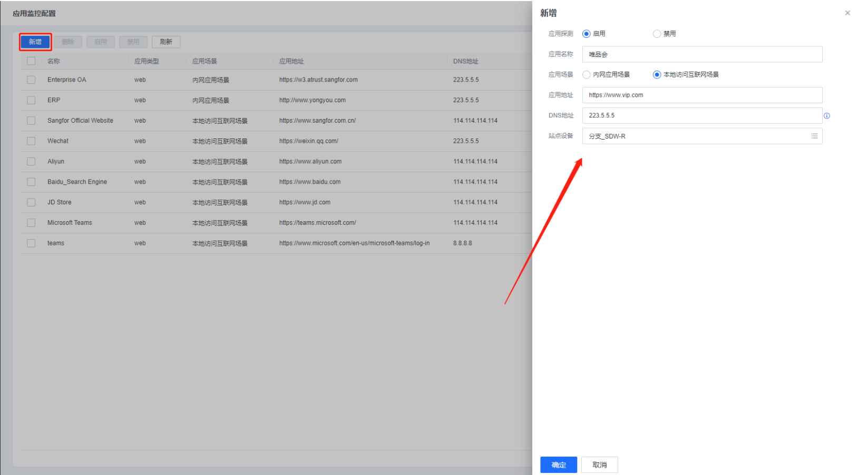Tick the JD Store row checkbox
The image size is (868, 475).
(31, 202)
